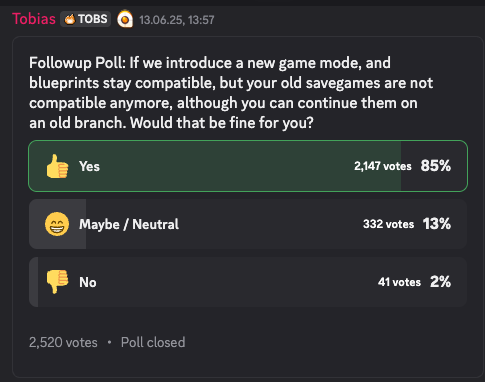
Task: Select the Yes poll answer
Action: (248, 166)
